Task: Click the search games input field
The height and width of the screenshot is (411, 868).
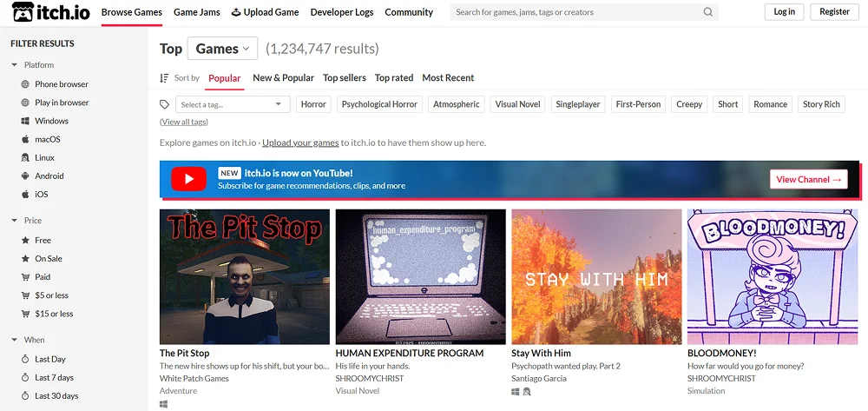Action: (577, 12)
